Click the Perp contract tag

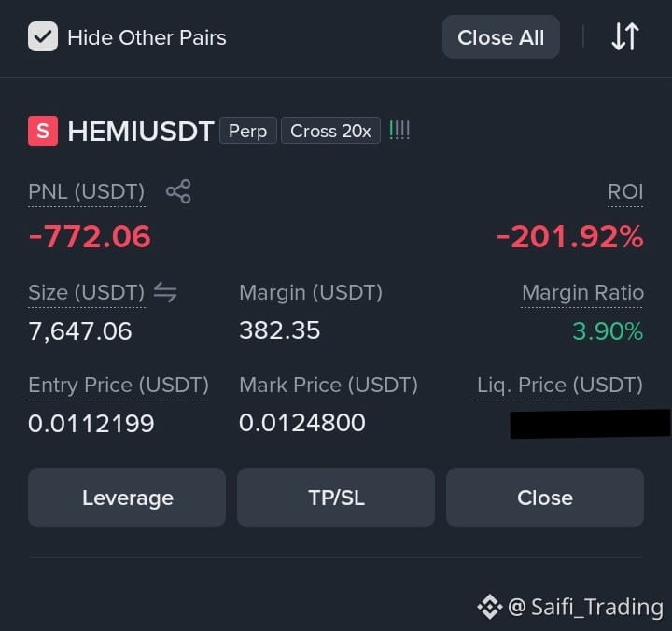(x=247, y=131)
